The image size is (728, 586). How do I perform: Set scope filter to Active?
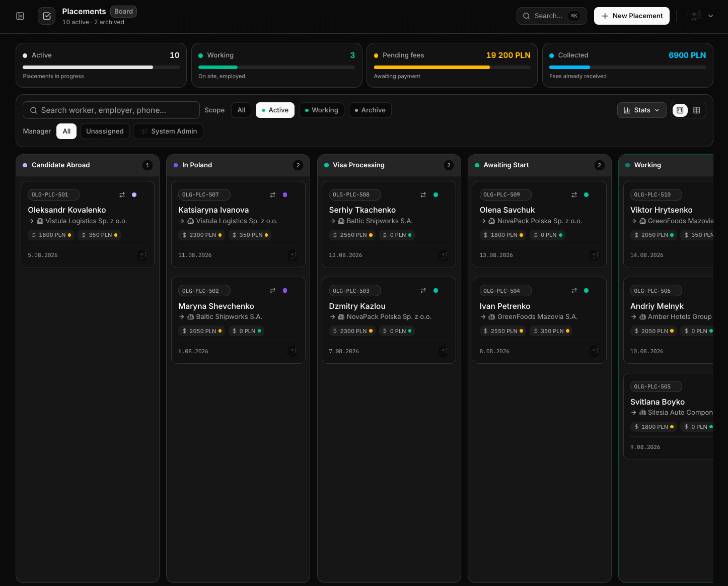click(275, 110)
